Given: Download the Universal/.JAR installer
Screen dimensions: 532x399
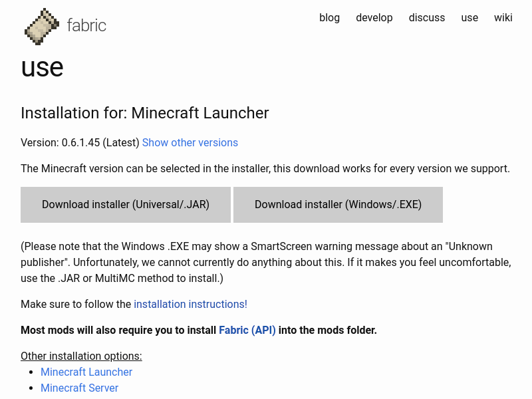Looking at the screenshot, I should click(x=126, y=205).
